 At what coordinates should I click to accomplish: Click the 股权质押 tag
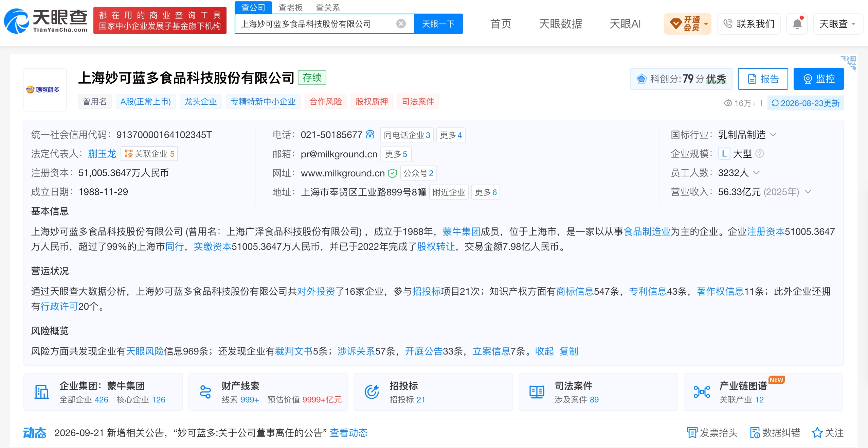point(372,101)
